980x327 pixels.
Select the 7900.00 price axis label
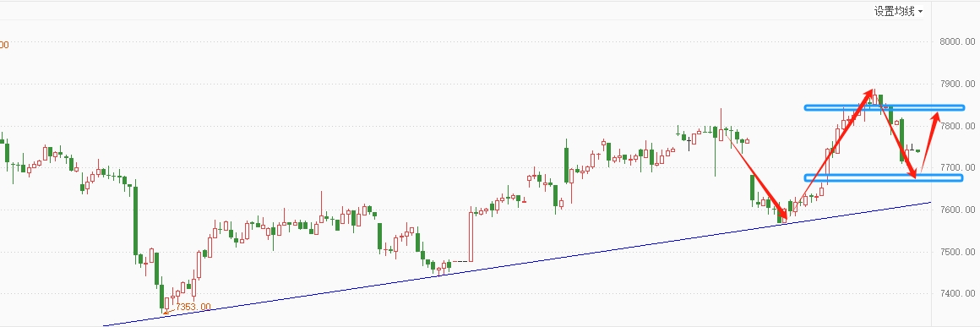(x=957, y=84)
